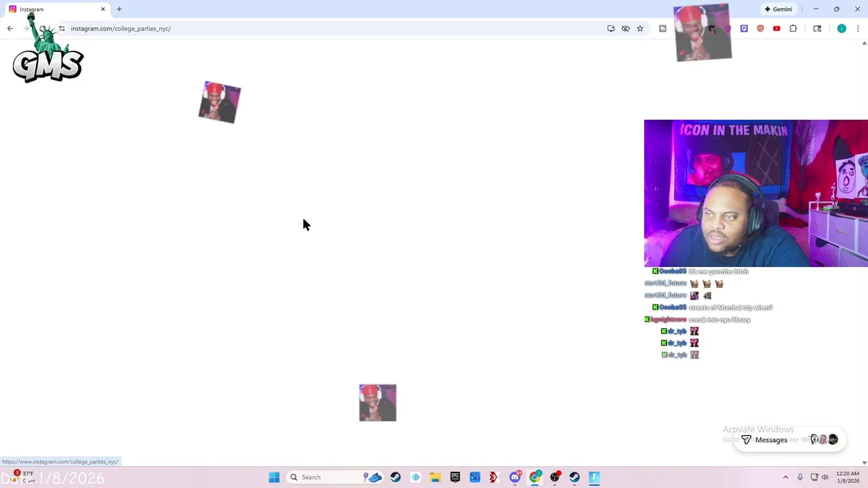Screen dimensions: 868x488
Task: Click the avatar stack next to Messages
Action: click(824, 440)
